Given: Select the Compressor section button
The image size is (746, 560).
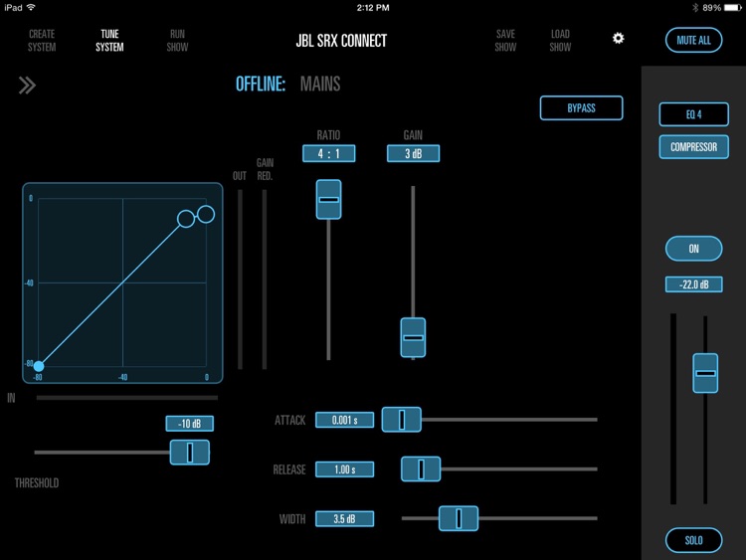Looking at the screenshot, I should 693,147.
